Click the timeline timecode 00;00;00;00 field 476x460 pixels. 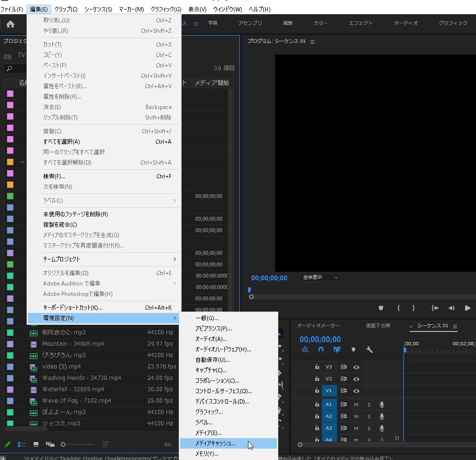pos(320,339)
